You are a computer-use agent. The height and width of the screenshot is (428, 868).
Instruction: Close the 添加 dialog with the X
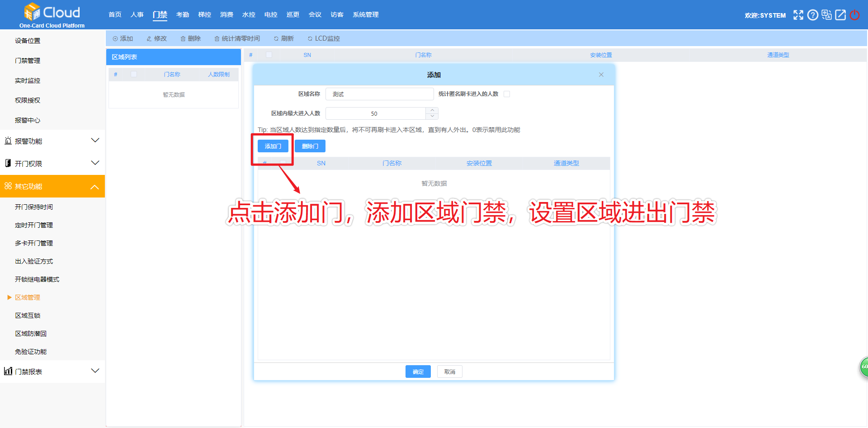coord(601,75)
